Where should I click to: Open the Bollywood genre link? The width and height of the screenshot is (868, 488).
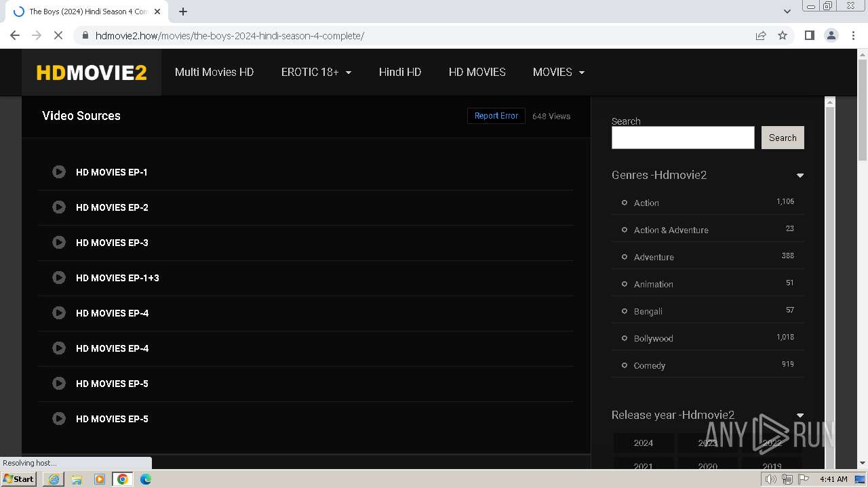coord(654,338)
